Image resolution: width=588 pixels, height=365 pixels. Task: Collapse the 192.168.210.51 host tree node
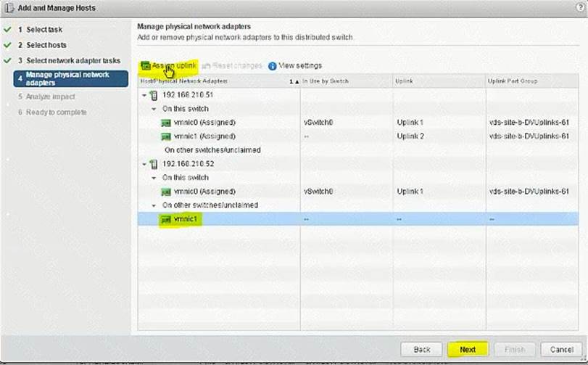(x=144, y=95)
